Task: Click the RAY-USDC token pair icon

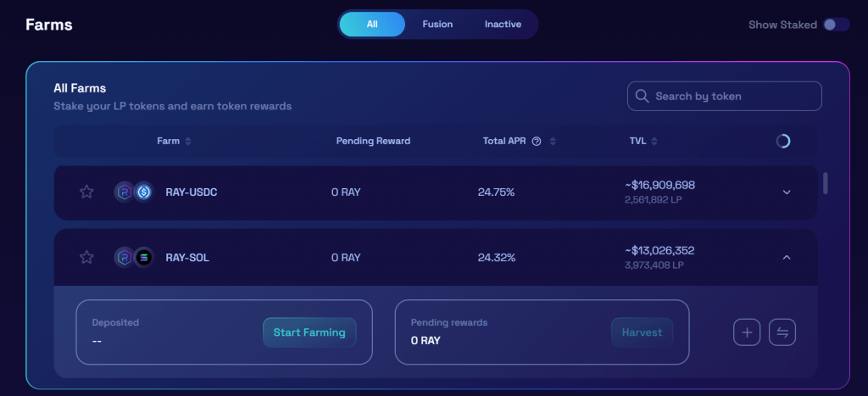Action: click(x=134, y=192)
